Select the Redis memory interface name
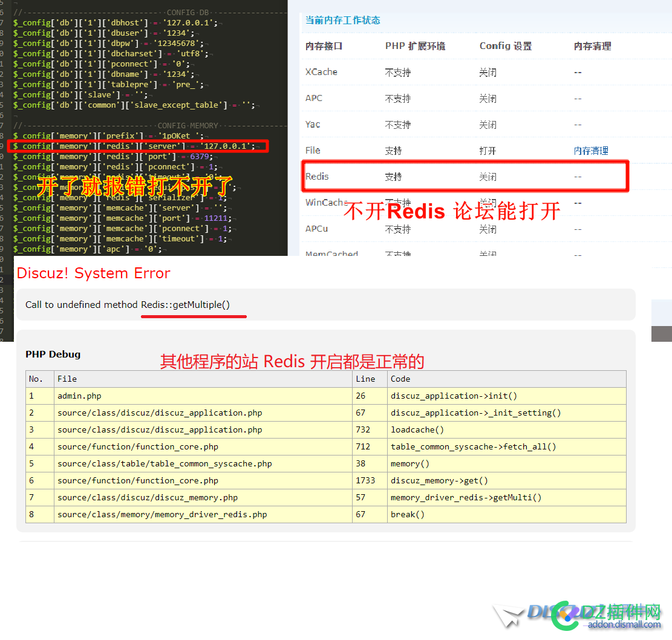 pyautogui.click(x=317, y=177)
